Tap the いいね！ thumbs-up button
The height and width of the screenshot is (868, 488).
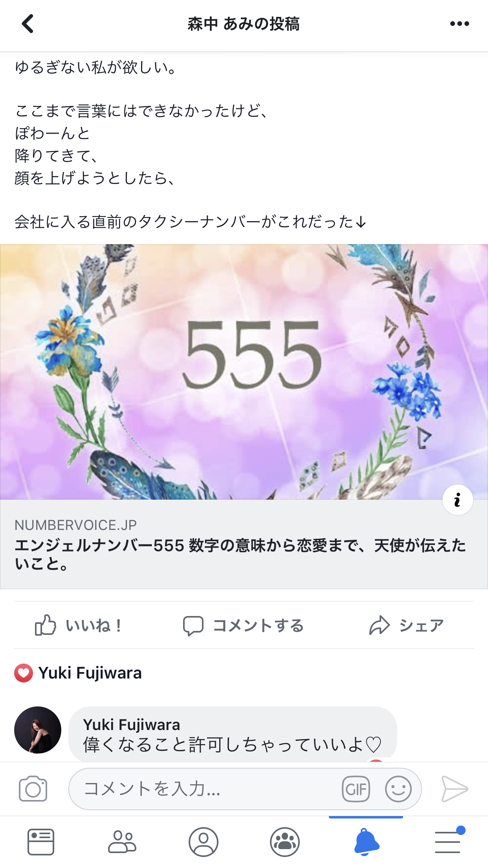[x=78, y=625]
